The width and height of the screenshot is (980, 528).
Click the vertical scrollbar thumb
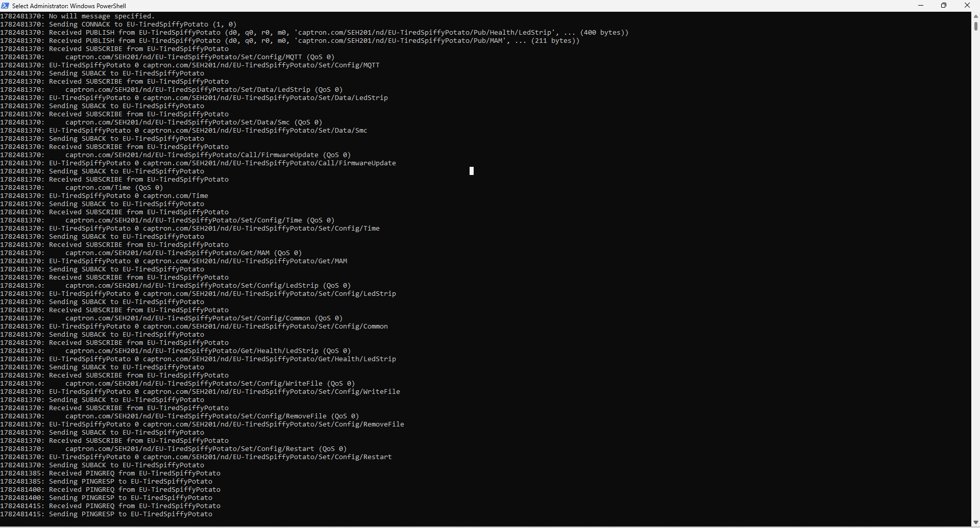[975, 26]
